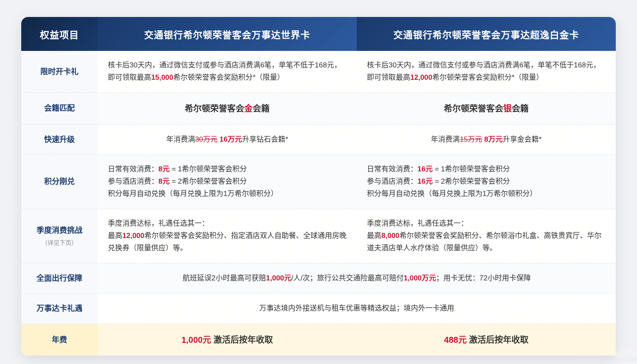Click red 1,000元 flight delay amount

point(279,278)
